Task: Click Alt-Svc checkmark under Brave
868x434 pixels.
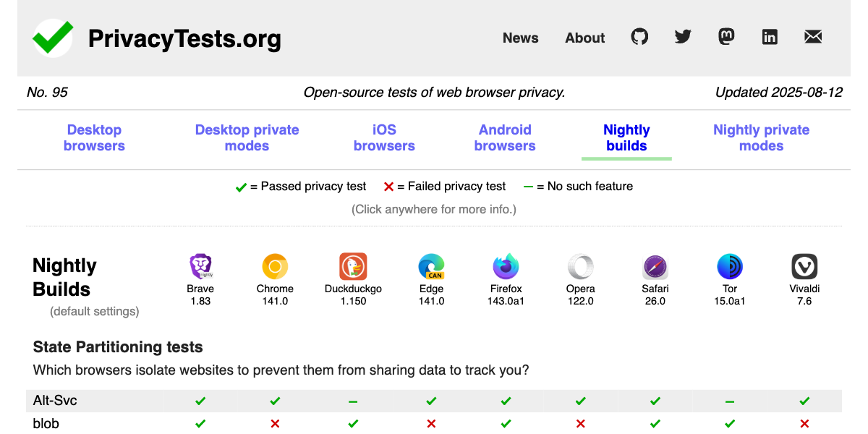Action: pos(200,401)
